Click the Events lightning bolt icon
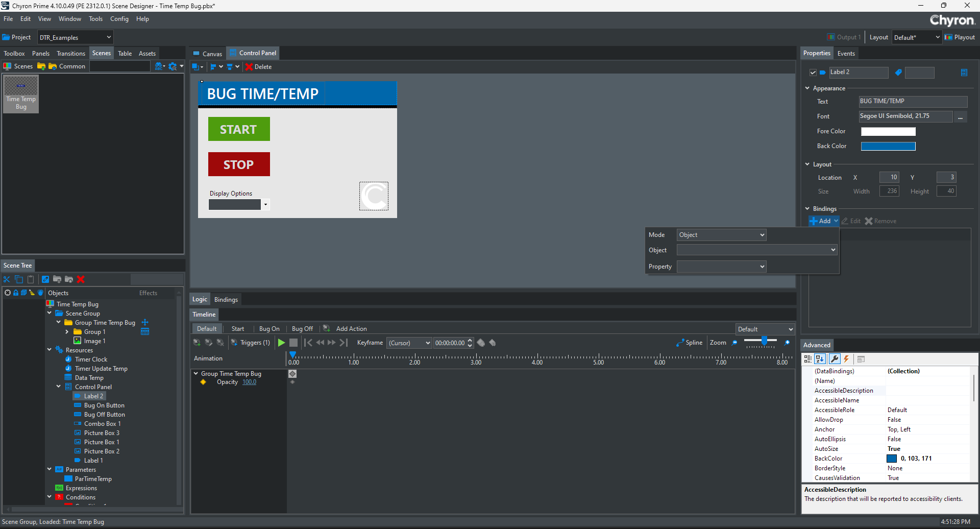 [x=846, y=359]
